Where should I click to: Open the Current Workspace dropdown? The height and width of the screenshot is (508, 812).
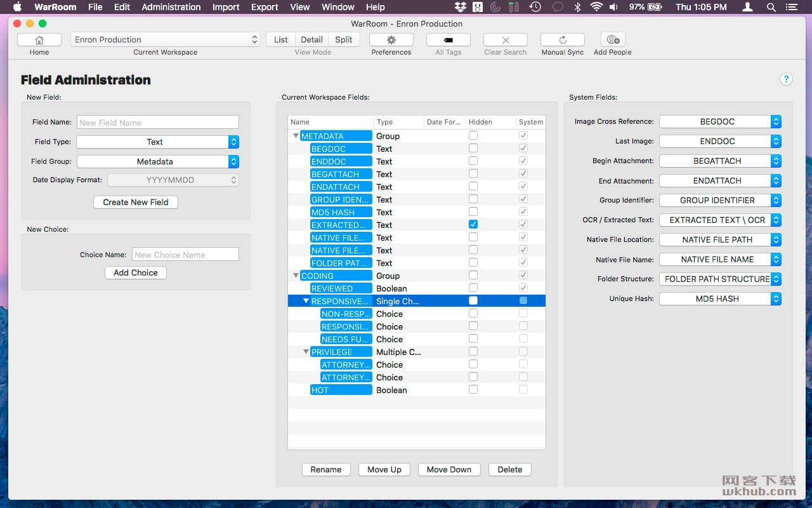point(166,39)
